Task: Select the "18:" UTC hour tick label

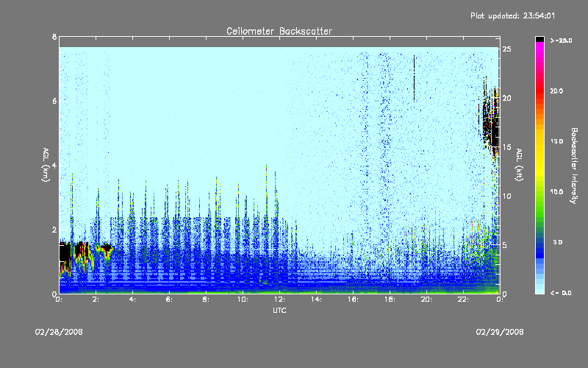Action: (x=390, y=300)
